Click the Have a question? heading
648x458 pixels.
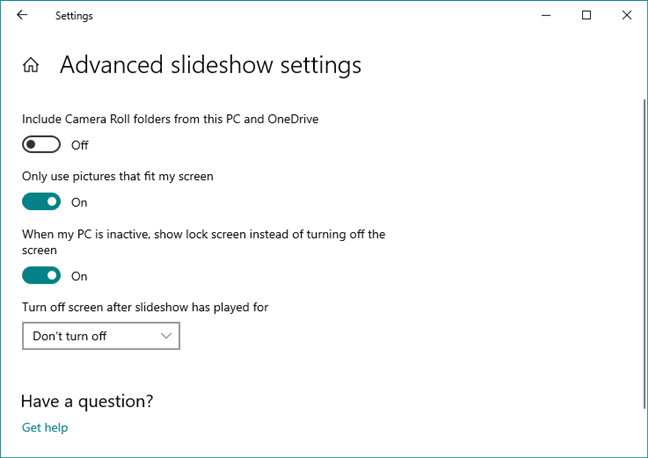87,401
